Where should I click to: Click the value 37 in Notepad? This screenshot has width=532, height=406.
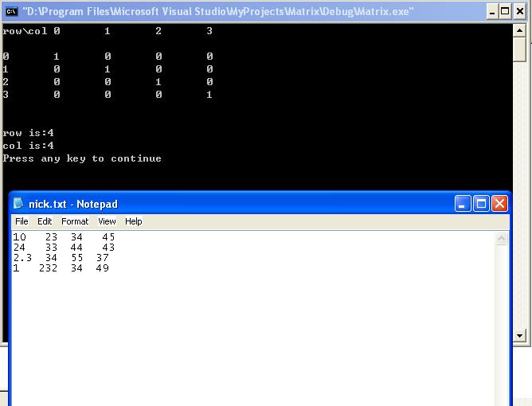pyautogui.click(x=102, y=258)
